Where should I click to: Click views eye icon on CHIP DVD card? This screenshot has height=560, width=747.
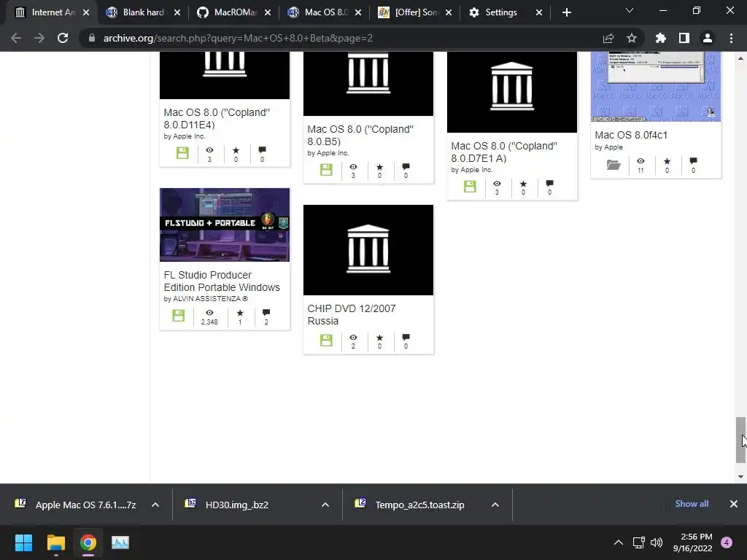[353, 337]
